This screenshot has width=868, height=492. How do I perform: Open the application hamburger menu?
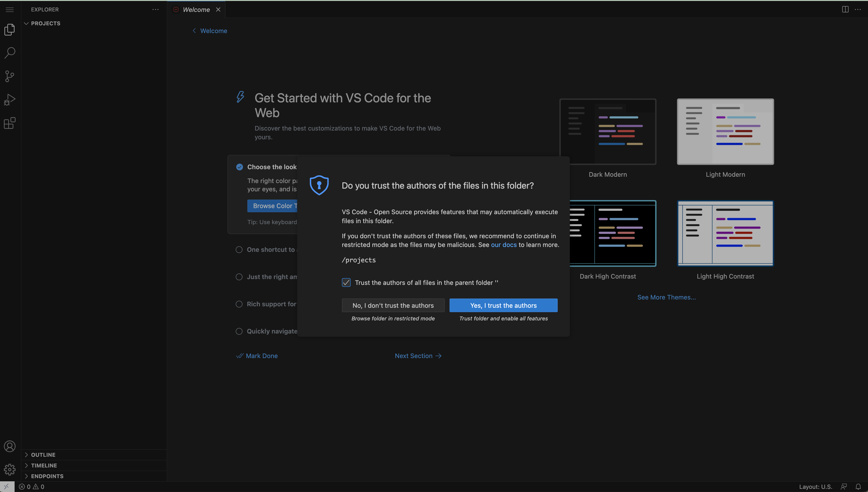pos(9,9)
